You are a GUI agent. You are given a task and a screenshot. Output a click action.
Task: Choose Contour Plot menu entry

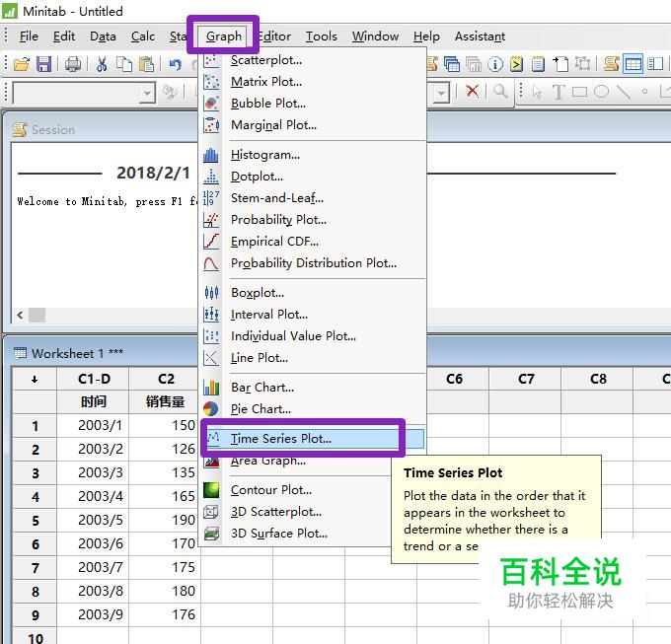click(296, 489)
